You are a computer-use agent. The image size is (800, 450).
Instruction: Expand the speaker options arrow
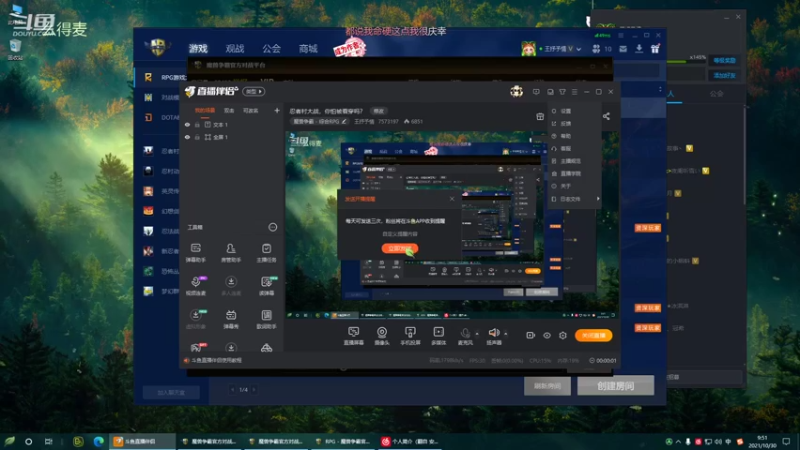(506, 334)
